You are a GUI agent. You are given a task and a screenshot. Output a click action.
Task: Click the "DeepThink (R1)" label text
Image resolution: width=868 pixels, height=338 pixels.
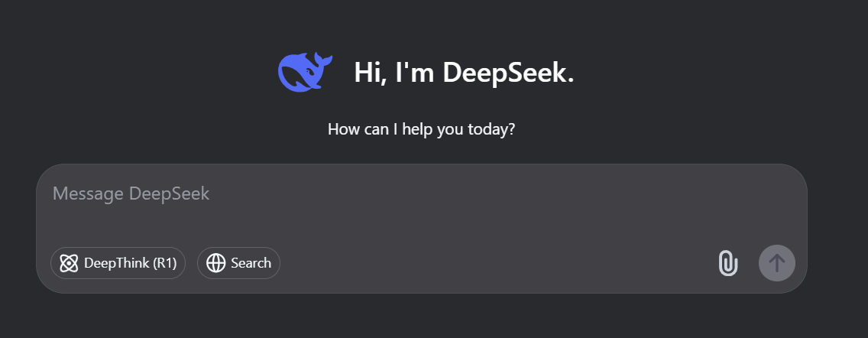130,263
